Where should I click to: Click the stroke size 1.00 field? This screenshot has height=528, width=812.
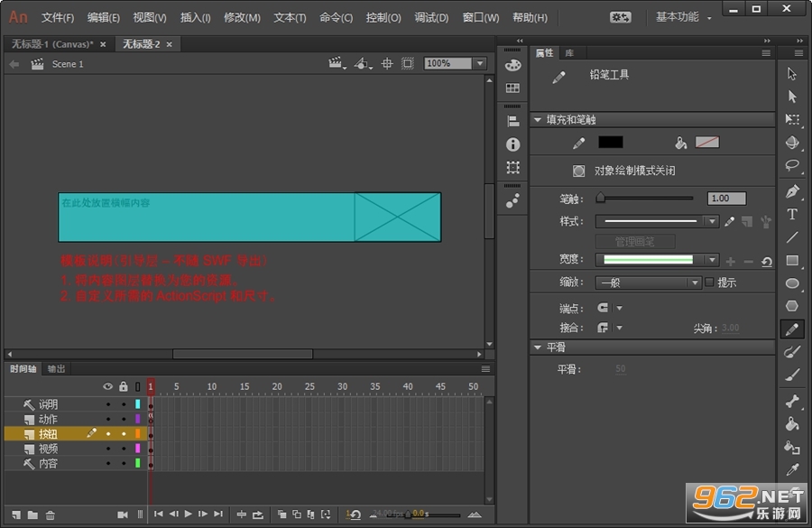click(726, 198)
